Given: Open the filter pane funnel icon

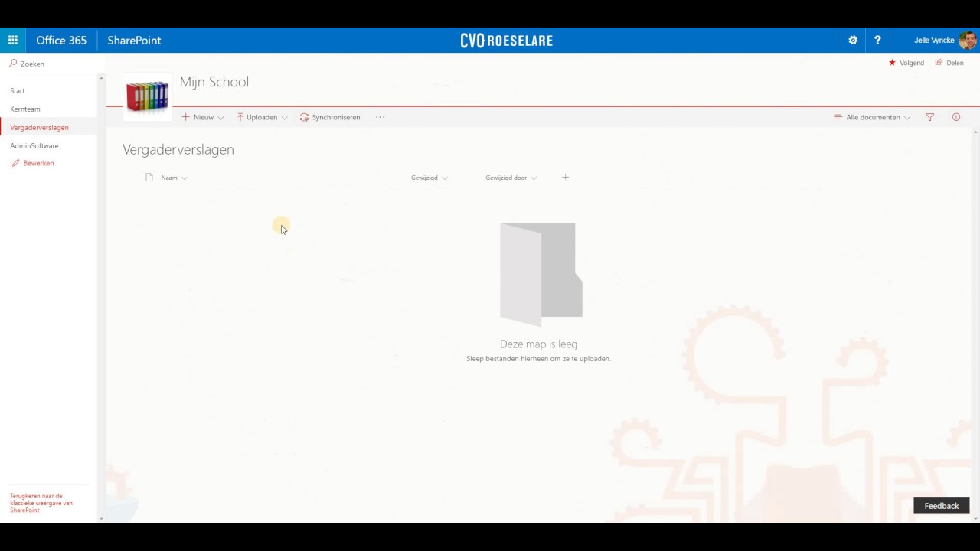Looking at the screenshot, I should coord(929,117).
